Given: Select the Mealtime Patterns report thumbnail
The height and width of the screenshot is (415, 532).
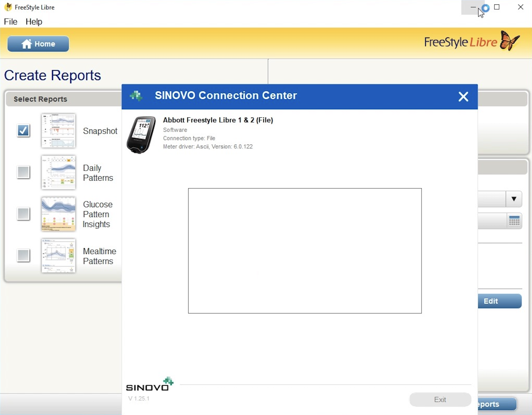Looking at the screenshot, I should tap(58, 255).
